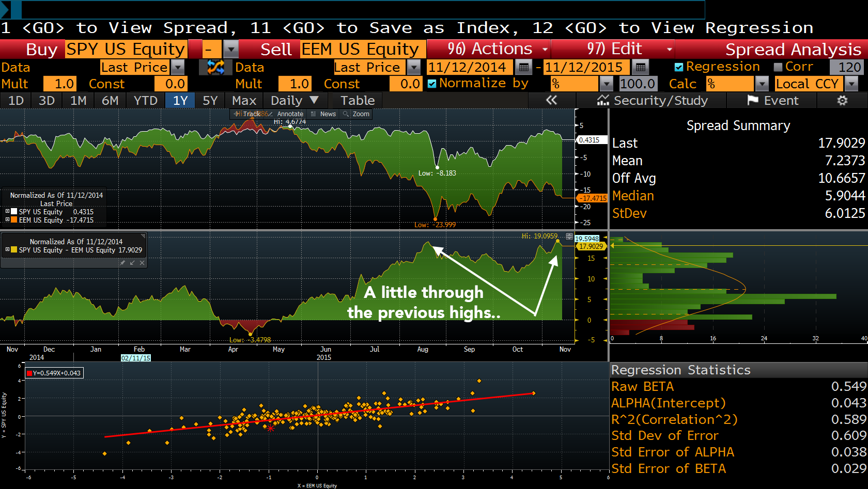
Task: Click the spread yellow color swatch
Action: [14, 249]
